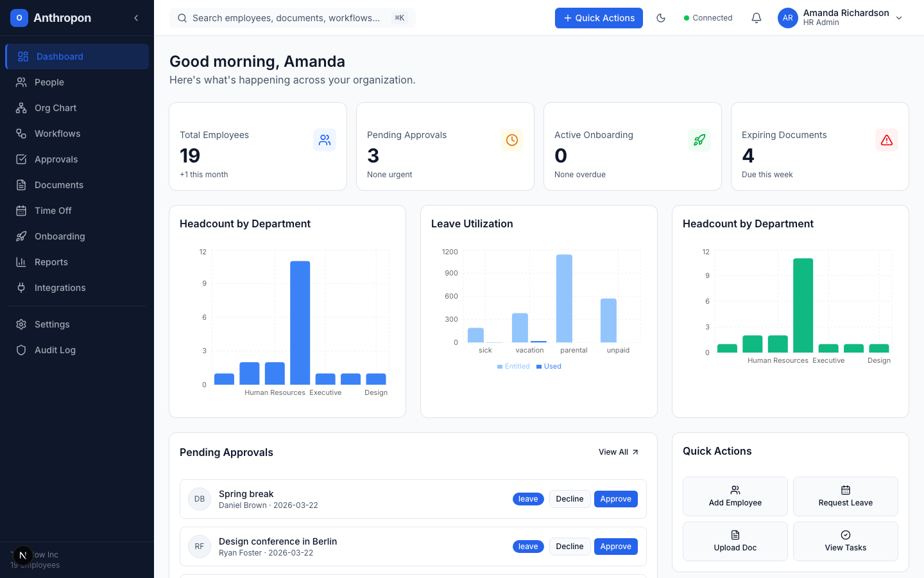Click the Onboarding rocket icon in sidebar
The image size is (924, 578).
(x=22, y=236)
